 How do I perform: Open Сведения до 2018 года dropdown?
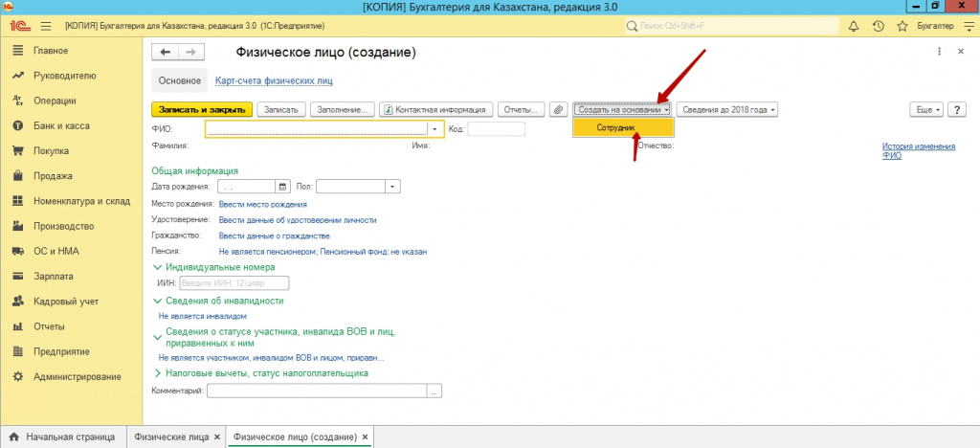[x=728, y=109]
